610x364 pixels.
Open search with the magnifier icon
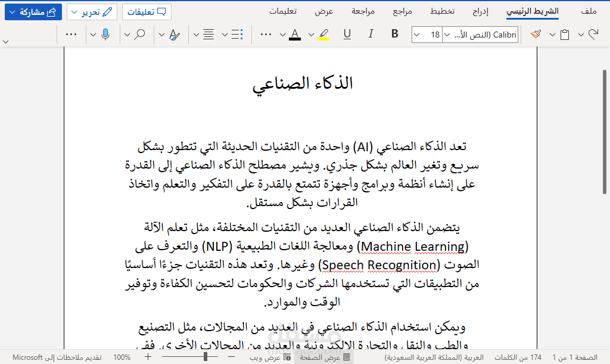pos(139,35)
